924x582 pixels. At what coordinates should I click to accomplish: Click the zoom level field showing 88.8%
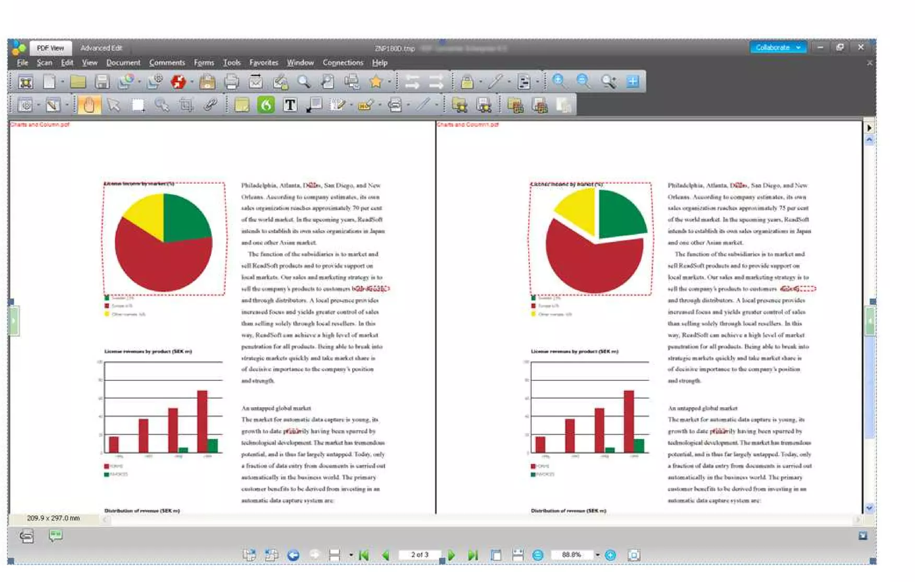[572, 554]
